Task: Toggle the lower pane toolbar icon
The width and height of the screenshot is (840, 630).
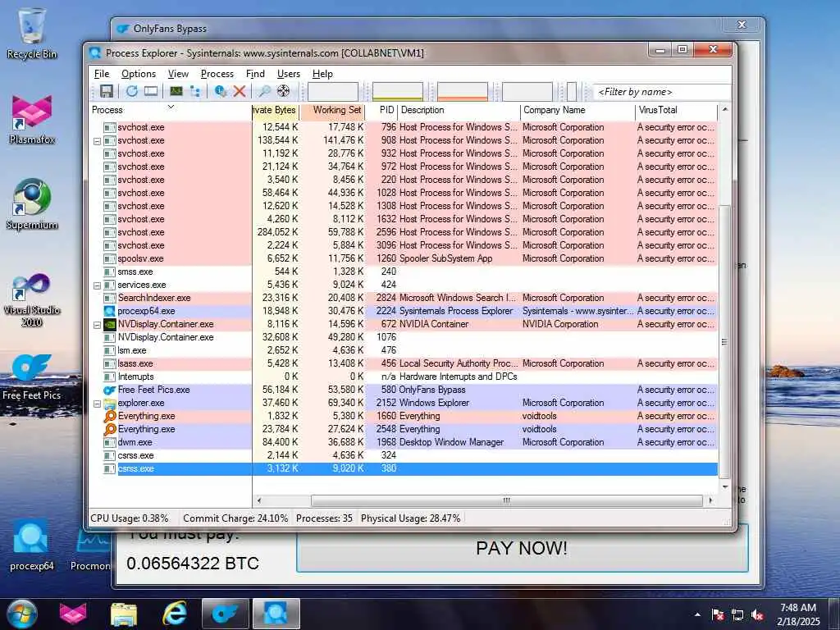Action: (x=151, y=91)
